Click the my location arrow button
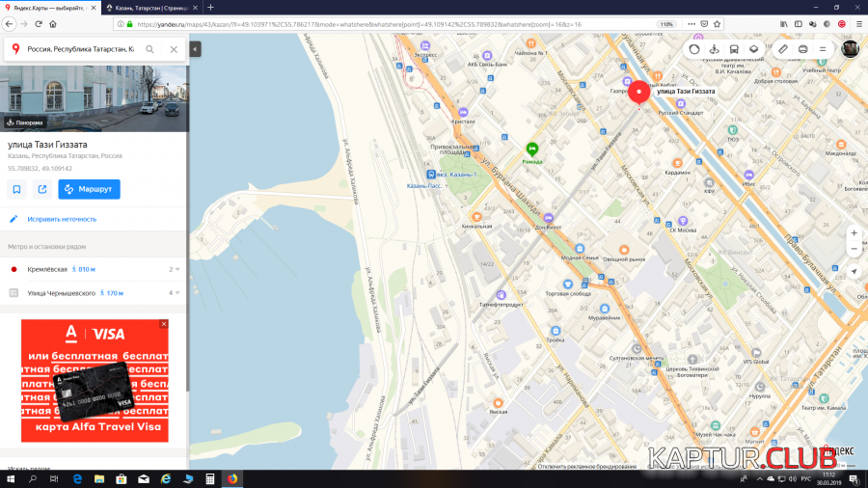The height and width of the screenshot is (488, 868). coord(854,272)
